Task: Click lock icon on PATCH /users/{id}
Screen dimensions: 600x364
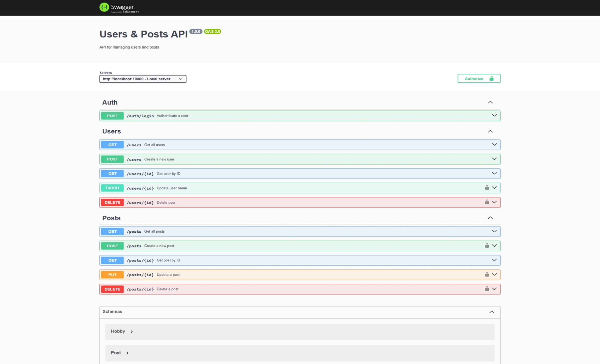Action: pyautogui.click(x=487, y=188)
